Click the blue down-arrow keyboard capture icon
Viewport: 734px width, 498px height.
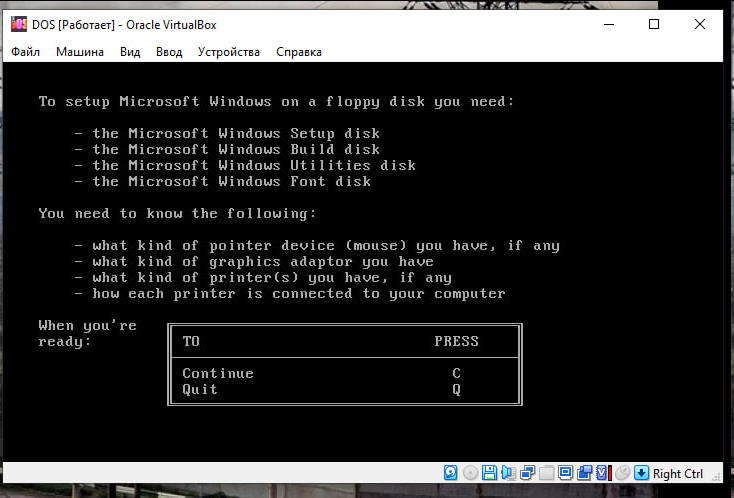coord(641,473)
